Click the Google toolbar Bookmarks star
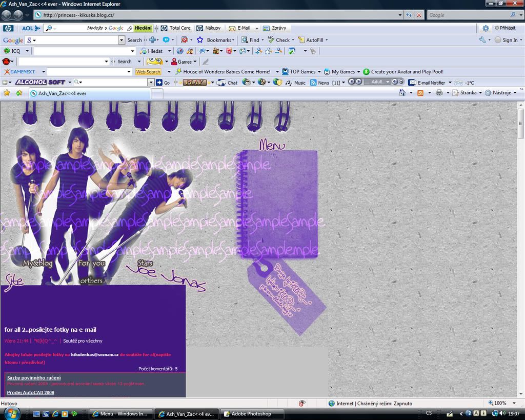The image size is (525, 420). [200, 40]
